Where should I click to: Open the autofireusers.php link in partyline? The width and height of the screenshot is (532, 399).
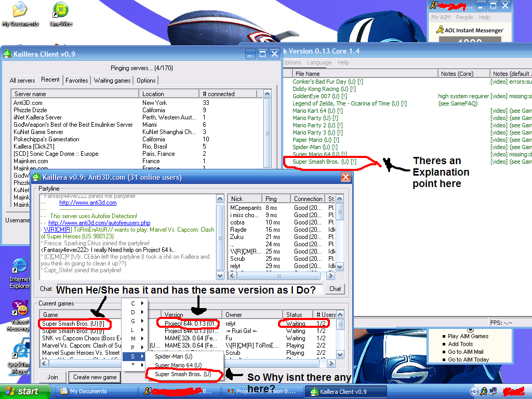click(x=99, y=223)
